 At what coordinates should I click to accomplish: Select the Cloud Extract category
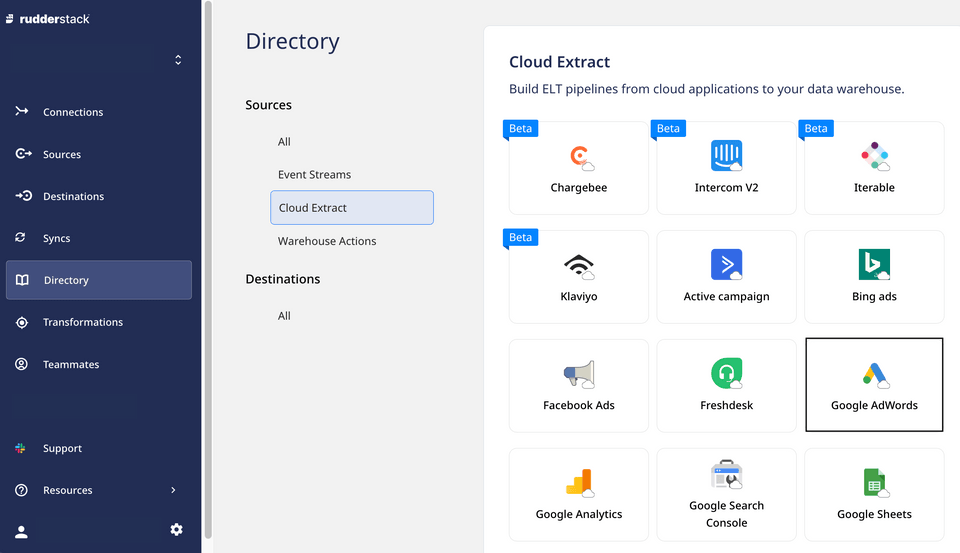pos(352,208)
